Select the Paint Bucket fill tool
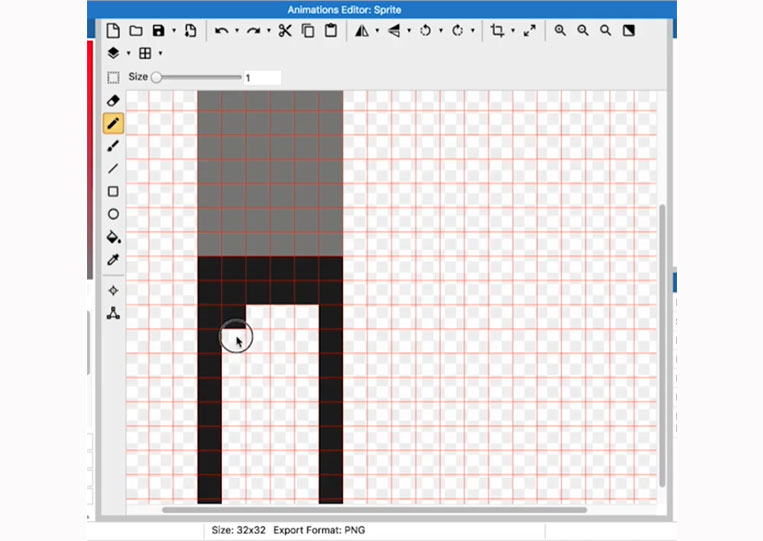 pos(113,237)
